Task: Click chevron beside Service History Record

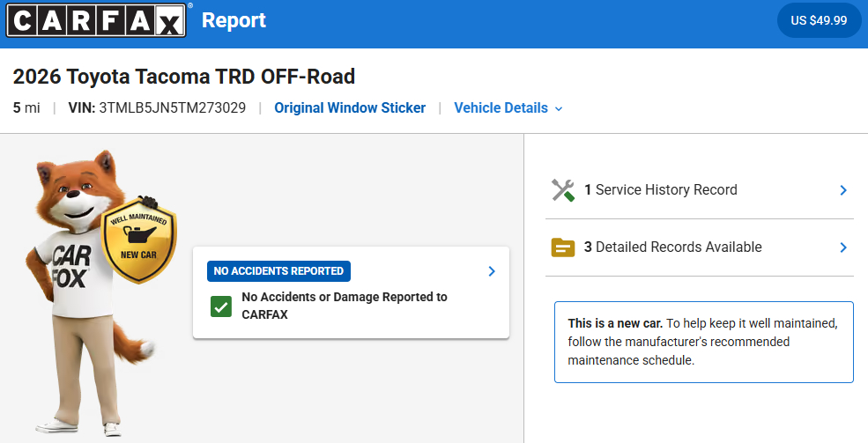Action: coord(843,190)
